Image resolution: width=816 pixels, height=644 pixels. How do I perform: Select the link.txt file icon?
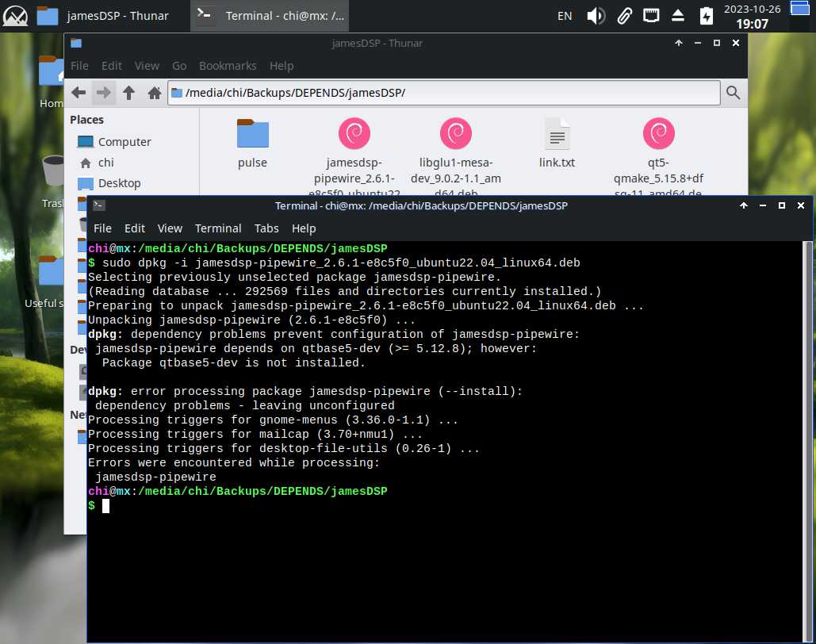click(557, 133)
